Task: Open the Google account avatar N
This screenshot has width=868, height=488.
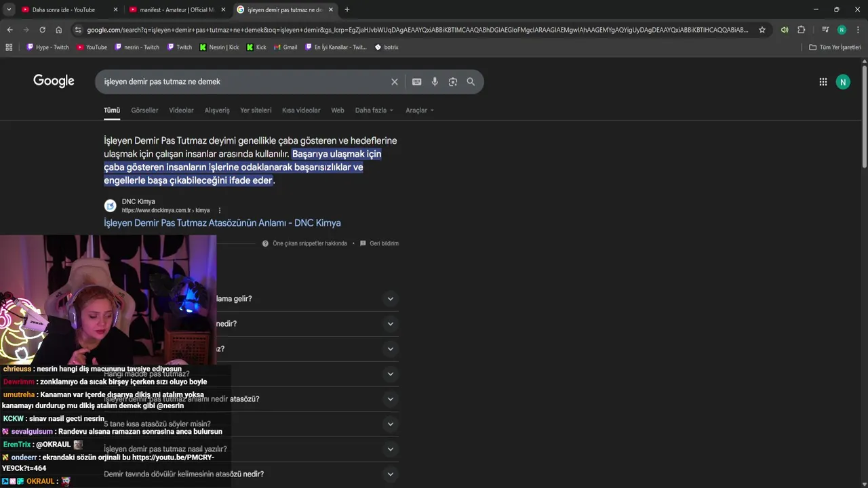Action: click(x=843, y=82)
